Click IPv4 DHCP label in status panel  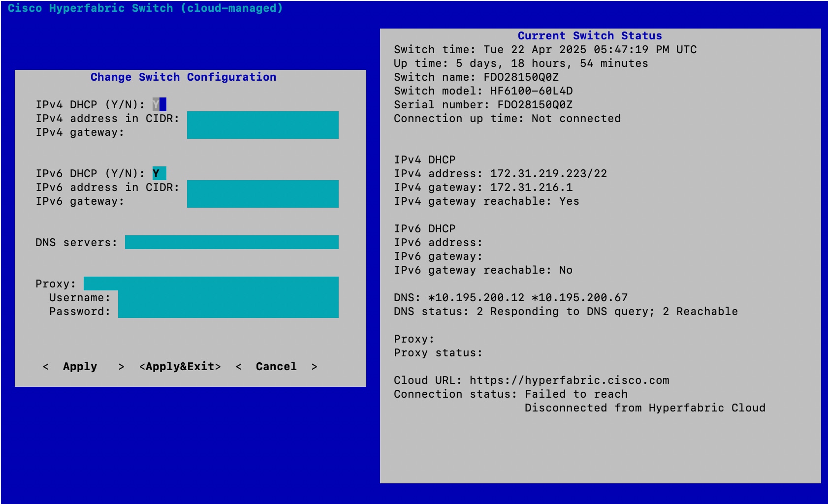click(425, 160)
